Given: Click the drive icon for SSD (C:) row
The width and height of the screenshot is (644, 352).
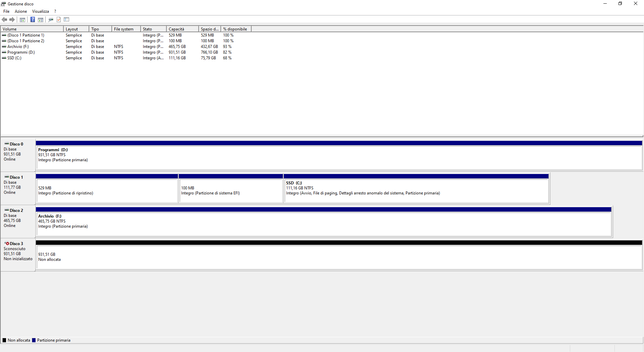Looking at the screenshot, I should (x=4, y=58).
